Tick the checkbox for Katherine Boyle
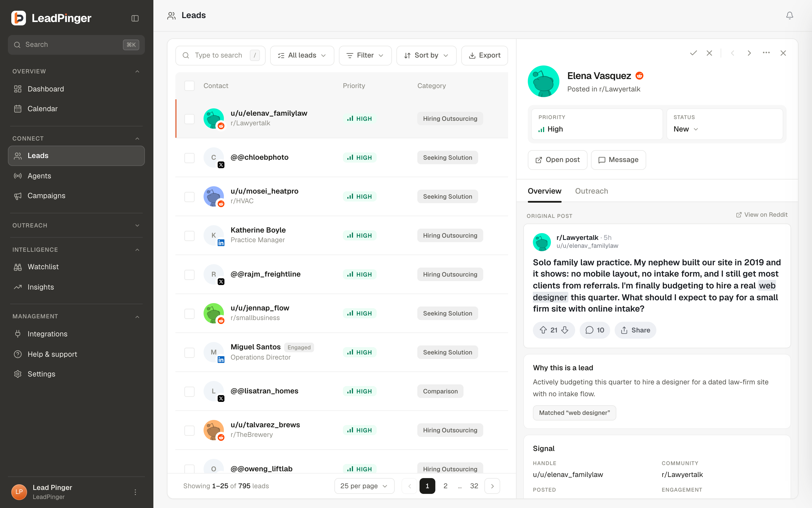This screenshot has width=812, height=508. coord(189,236)
